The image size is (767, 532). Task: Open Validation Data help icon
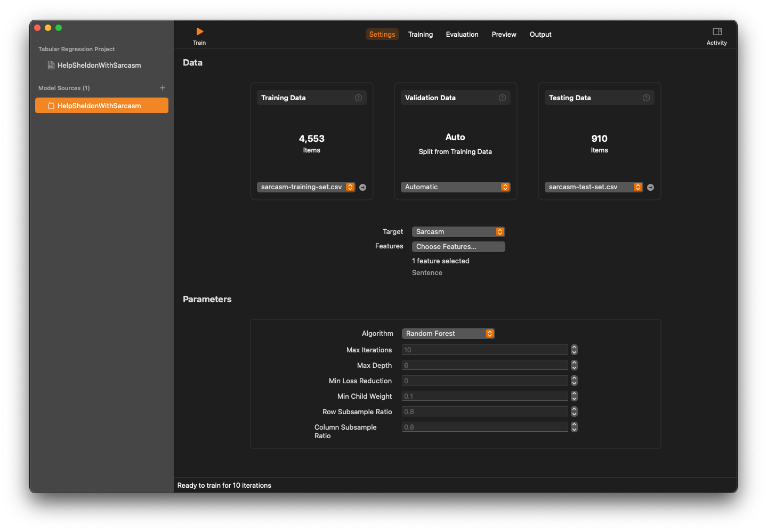click(x=502, y=98)
